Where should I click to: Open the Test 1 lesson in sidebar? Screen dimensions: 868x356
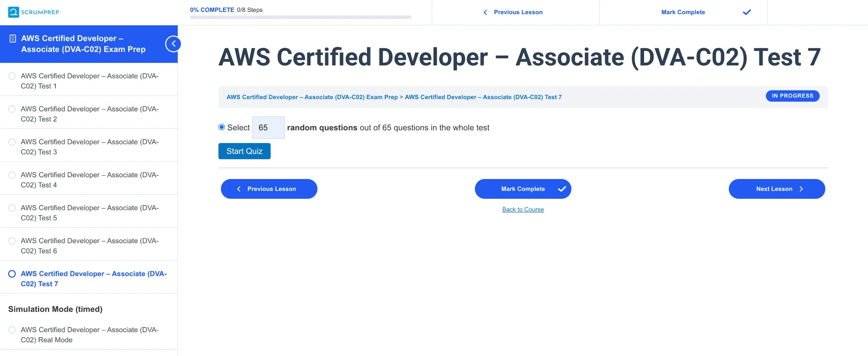(90, 81)
